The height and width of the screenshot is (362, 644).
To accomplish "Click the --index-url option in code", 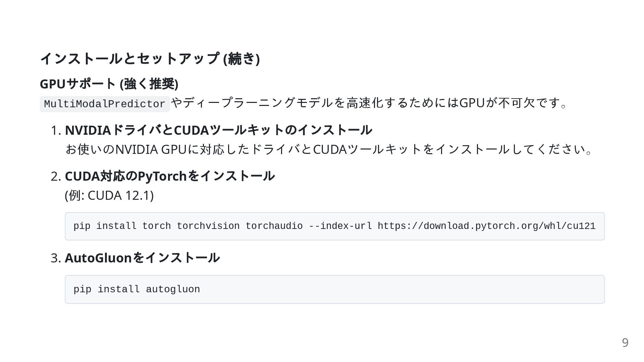I will 340,226.
